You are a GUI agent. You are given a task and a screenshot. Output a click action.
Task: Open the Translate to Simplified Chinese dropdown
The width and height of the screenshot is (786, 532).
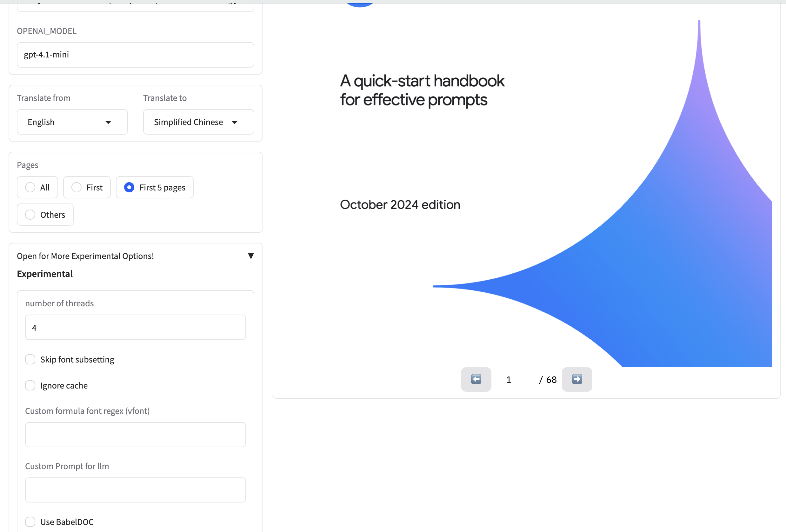(198, 122)
